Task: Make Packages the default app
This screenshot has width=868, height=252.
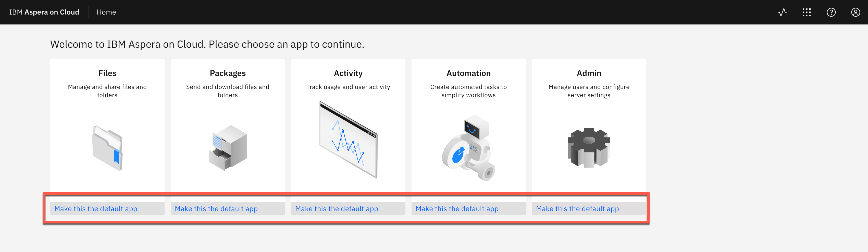Action: tap(216, 209)
